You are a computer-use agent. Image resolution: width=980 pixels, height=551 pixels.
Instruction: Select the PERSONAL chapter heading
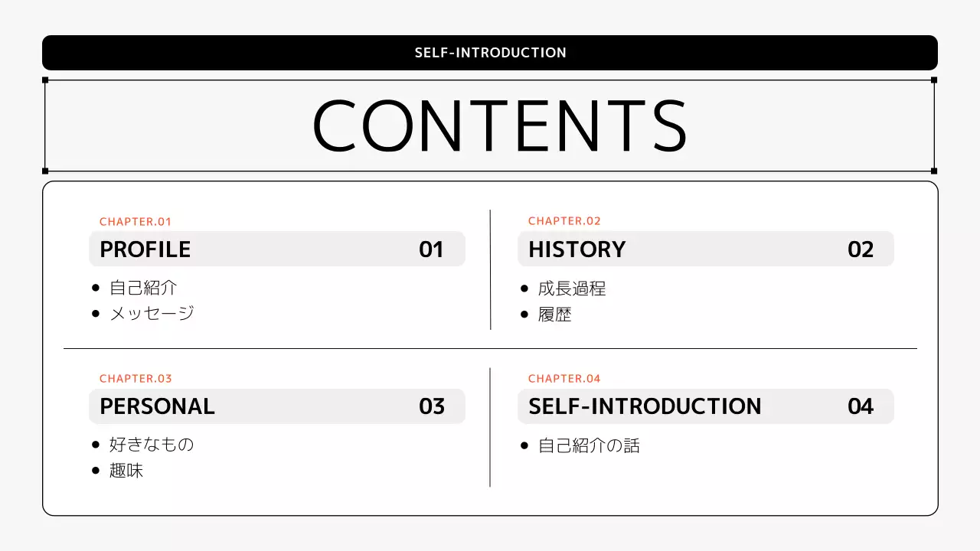click(157, 406)
